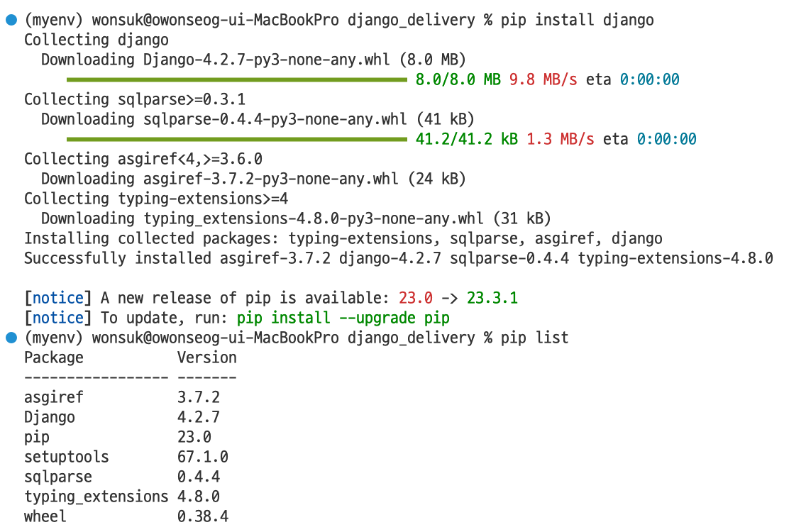Click the first '[notice]' tag about new release
806x532 pixels.
click(58, 298)
